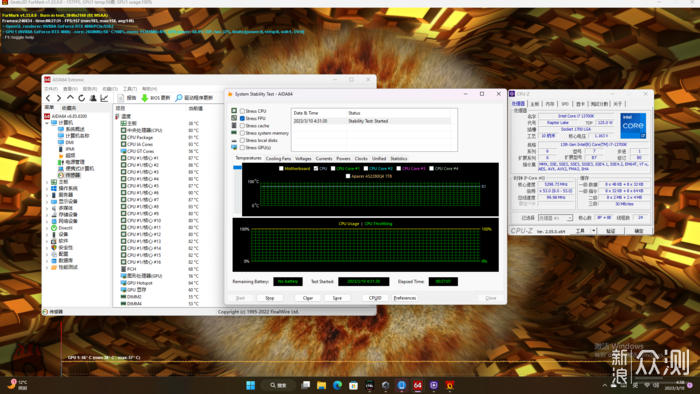Open Preferences in stability test
The image size is (700, 394).
pyautogui.click(x=405, y=298)
